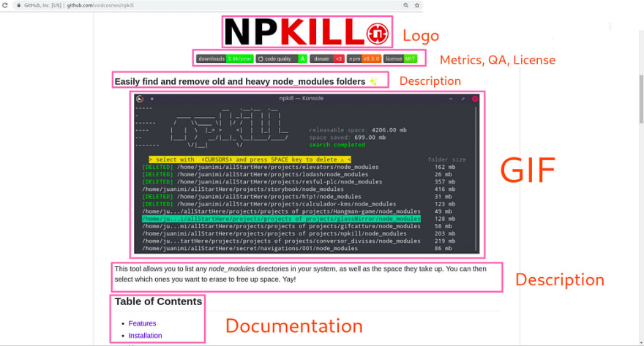The height and width of the screenshot is (346, 644).
Task: Click the italic "node_modules" word in the paragraph
Action: [x=232, y=269]
